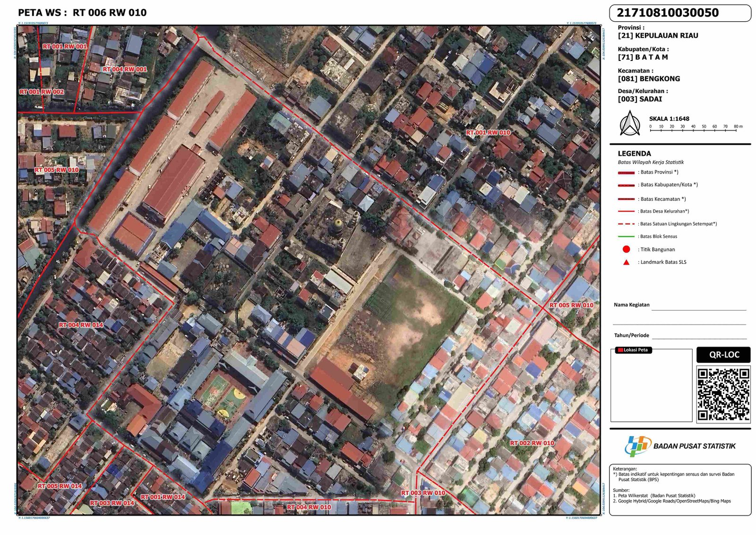Click the SKALA 1:1648 scale bar

693,129
